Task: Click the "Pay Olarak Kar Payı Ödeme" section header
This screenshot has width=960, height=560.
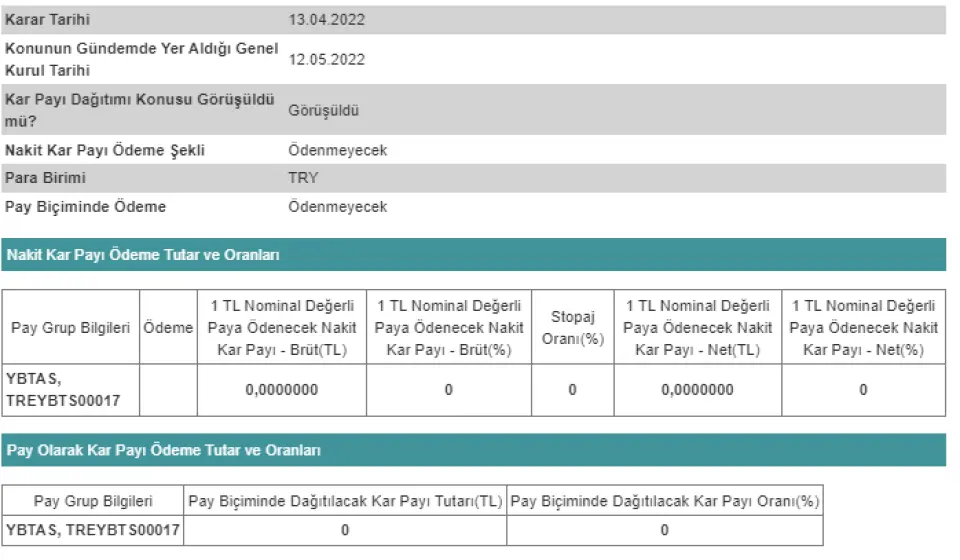Action: click(x=163, y=451)
